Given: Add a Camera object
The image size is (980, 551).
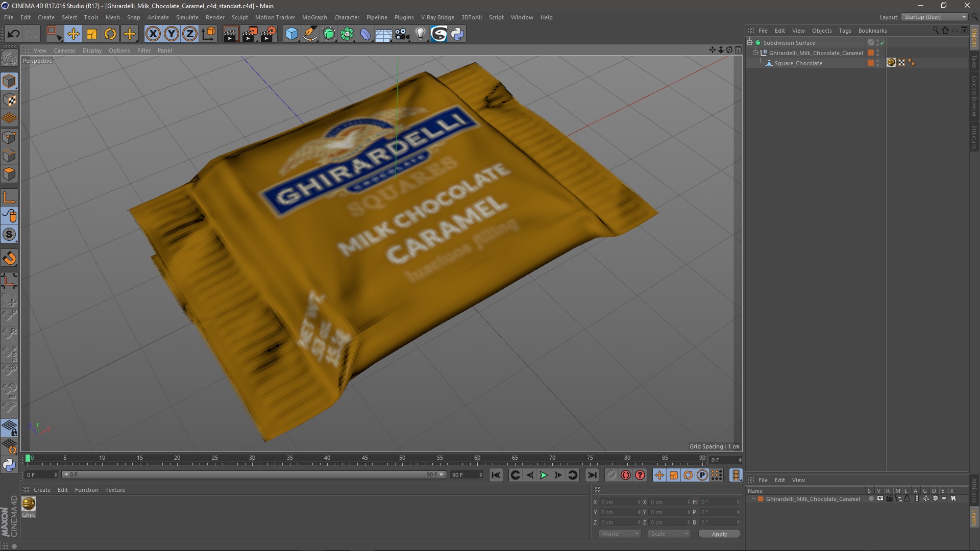Looking at the screenshot, I should pyautogui.click(x=402, y=34).
